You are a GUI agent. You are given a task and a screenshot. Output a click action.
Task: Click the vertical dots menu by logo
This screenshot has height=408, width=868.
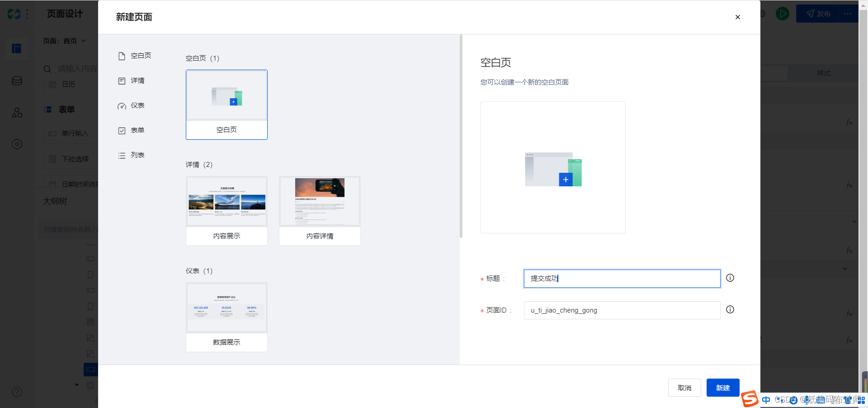tap(28, 14)
